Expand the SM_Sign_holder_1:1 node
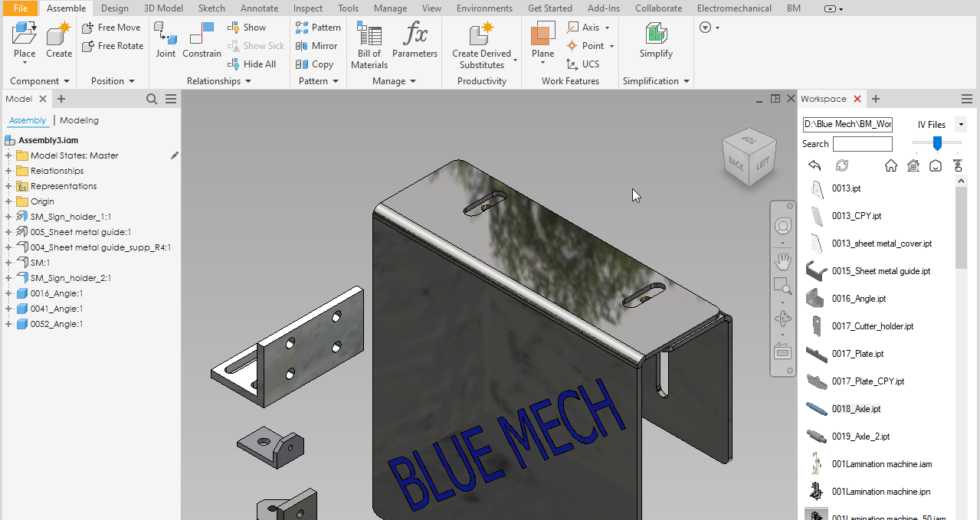The height and width of the screenshot is (520, 980). [8, 217]
